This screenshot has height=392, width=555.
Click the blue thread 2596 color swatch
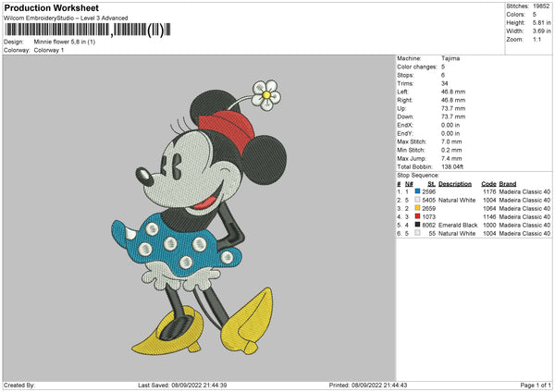click(418, 191)
